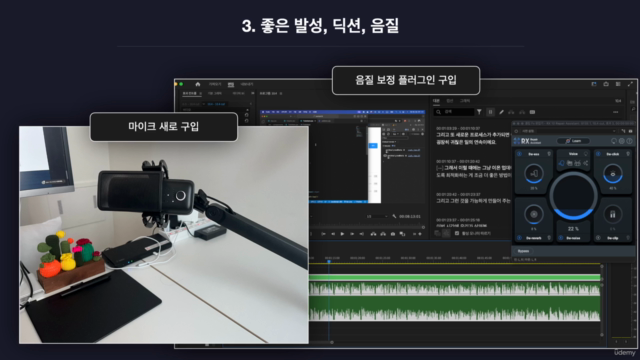Switch to the 그래픽 graphics tab
The image size is (640, 360).
465,100
